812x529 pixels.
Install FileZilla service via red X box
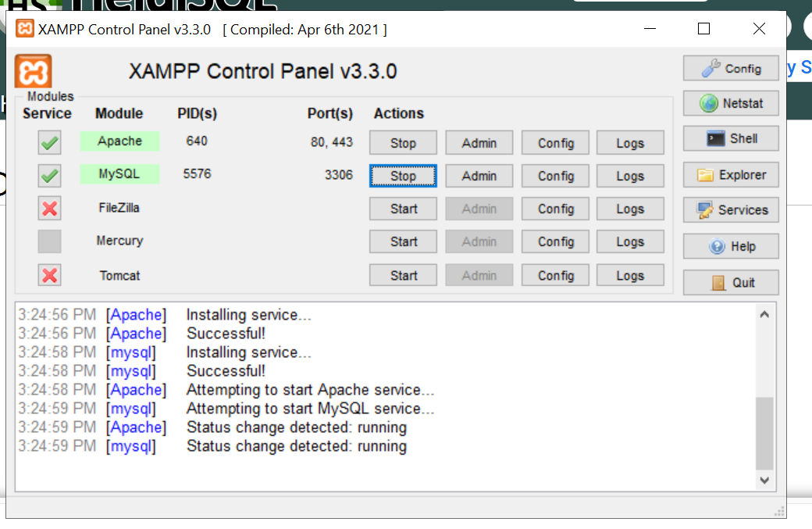pos(49,209)
